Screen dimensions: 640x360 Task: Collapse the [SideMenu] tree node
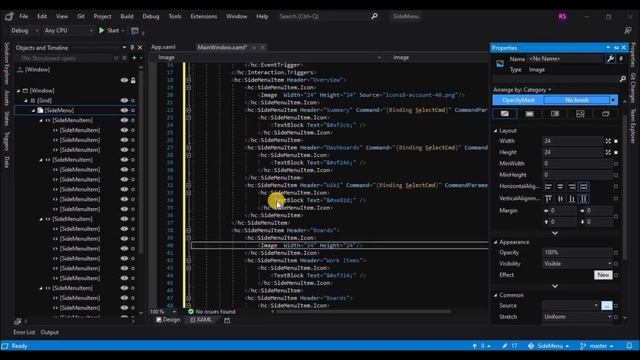pos(33,110)
